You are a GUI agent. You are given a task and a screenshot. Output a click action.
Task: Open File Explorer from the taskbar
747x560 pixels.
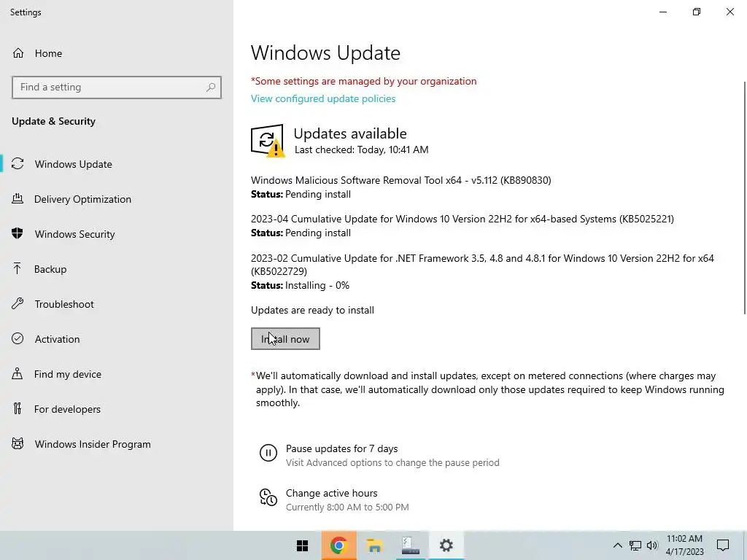[x=374, y=545]
